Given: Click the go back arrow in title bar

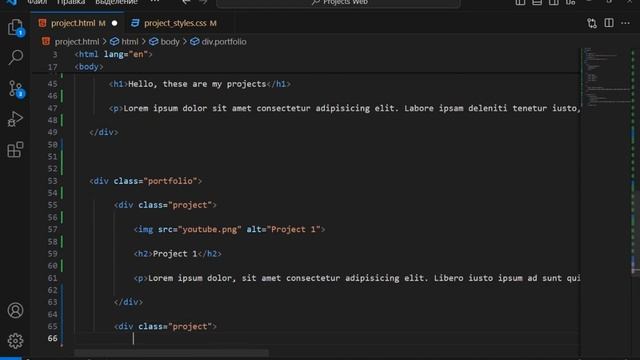Looking at the screenshot, I should click(186, 2).
